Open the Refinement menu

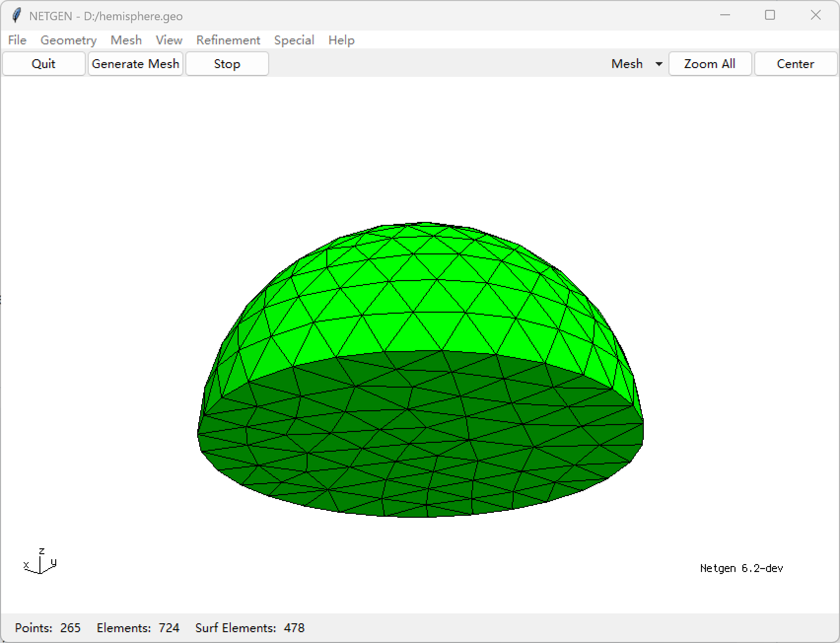[x=228, y=40]
